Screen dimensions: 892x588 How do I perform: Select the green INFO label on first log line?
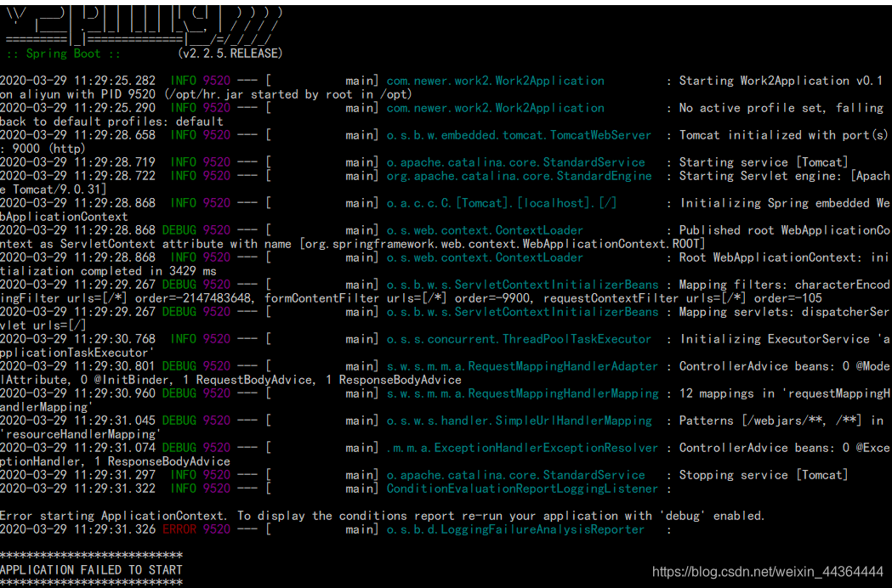point(183,80)
